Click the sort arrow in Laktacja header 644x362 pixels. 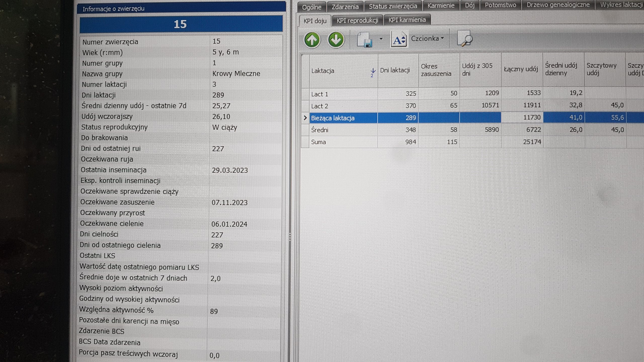point(373,72)
